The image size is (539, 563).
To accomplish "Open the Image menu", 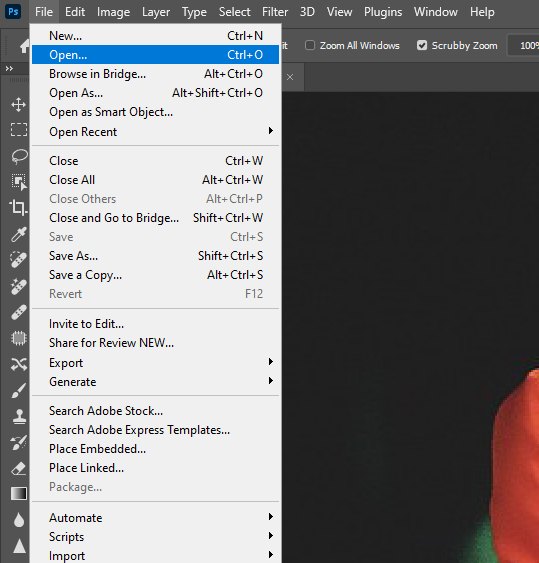I will coord(113,12).
